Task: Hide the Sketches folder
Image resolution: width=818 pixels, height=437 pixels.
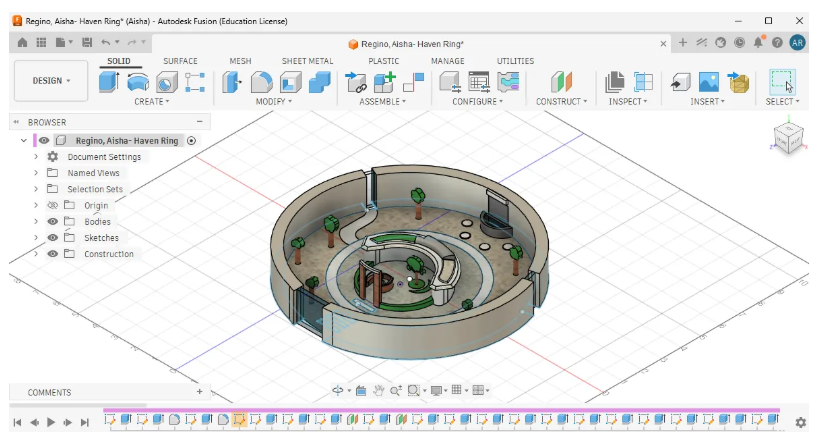Action: click(53, 237)
